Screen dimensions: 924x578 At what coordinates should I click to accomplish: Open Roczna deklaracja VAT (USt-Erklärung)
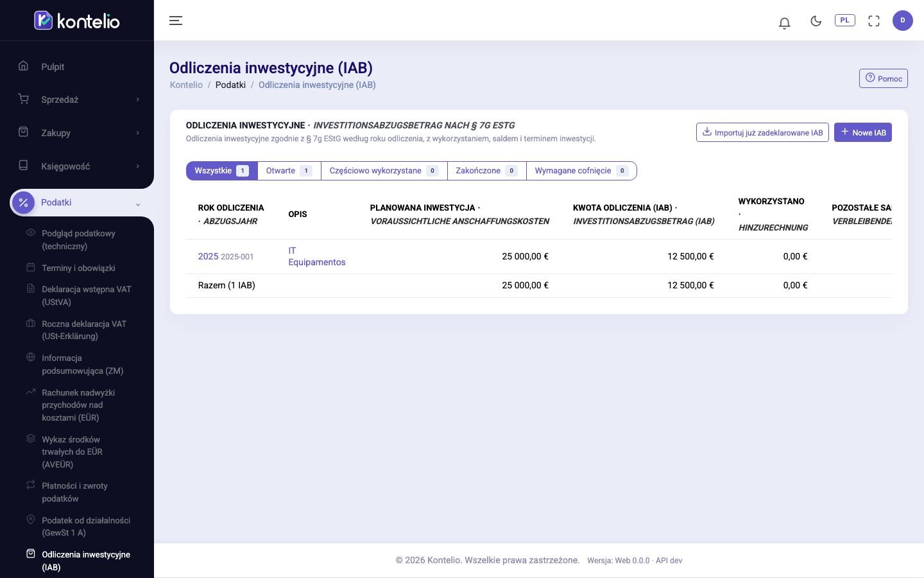[83, 330]
